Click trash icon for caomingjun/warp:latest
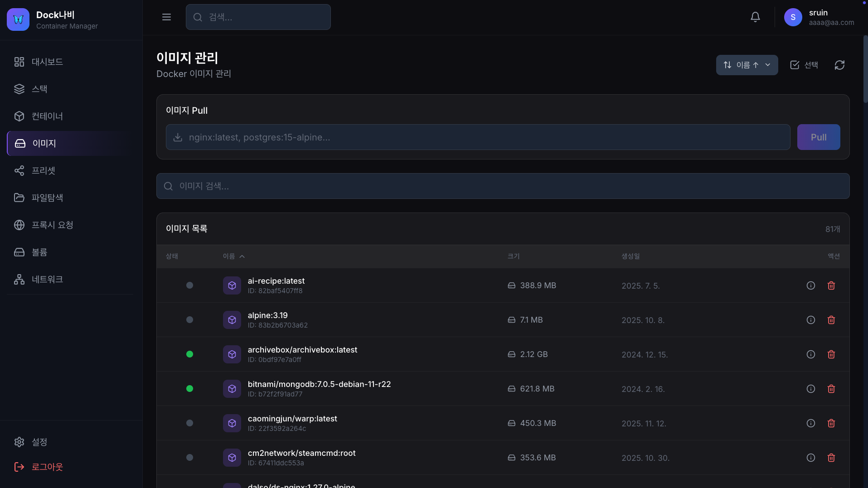 tap(831, 423)
